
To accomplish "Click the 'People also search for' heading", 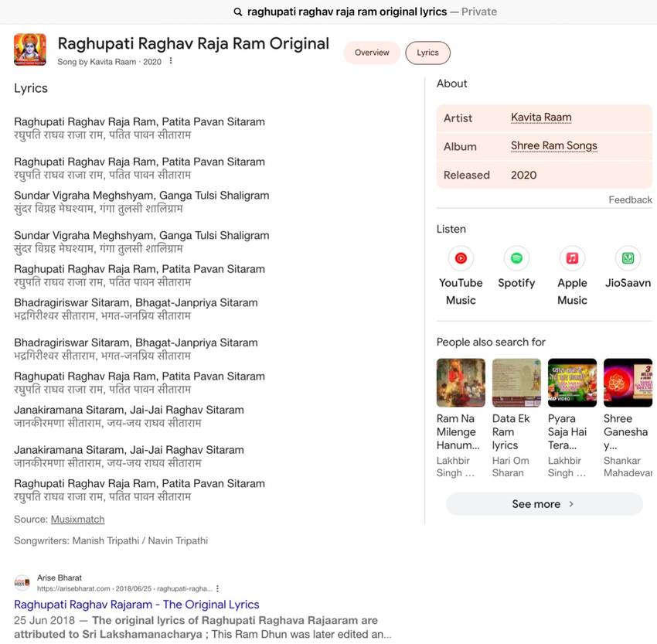I will pyautogui.click(x=491, y=342).
